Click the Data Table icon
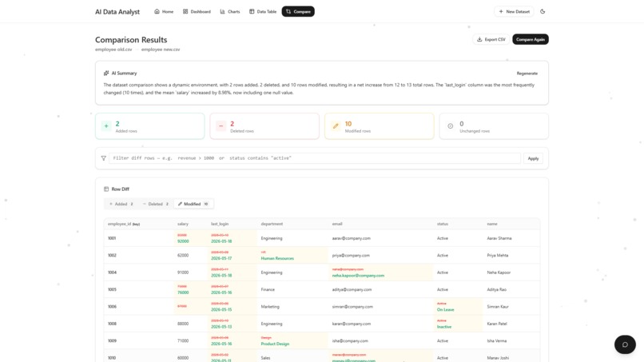The image size is (644, 362). point(252,11)
